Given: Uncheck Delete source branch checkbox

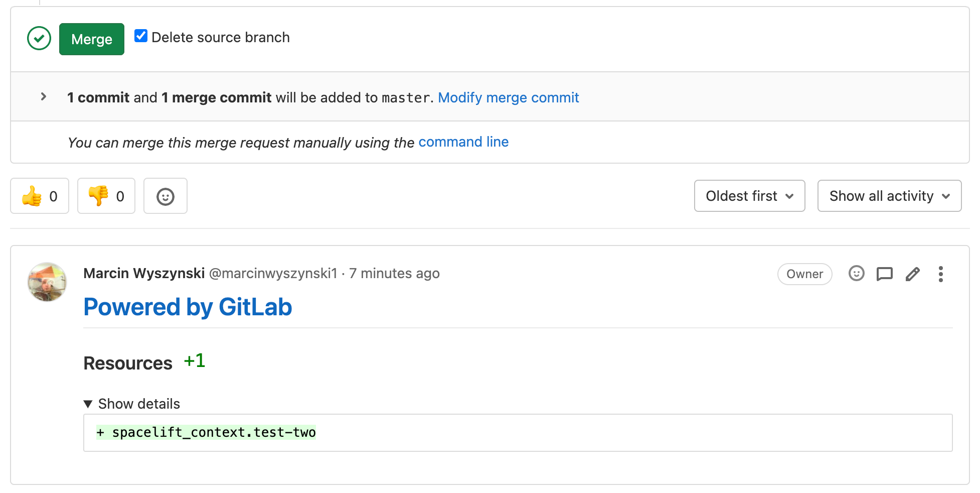Looking at the screenshot, I should tap(141, 36).
